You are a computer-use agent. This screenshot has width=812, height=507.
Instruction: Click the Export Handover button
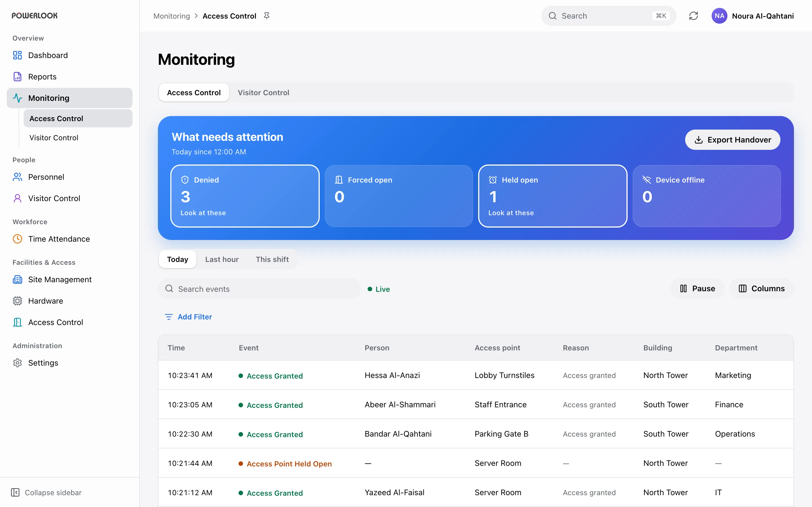point(732,140)
